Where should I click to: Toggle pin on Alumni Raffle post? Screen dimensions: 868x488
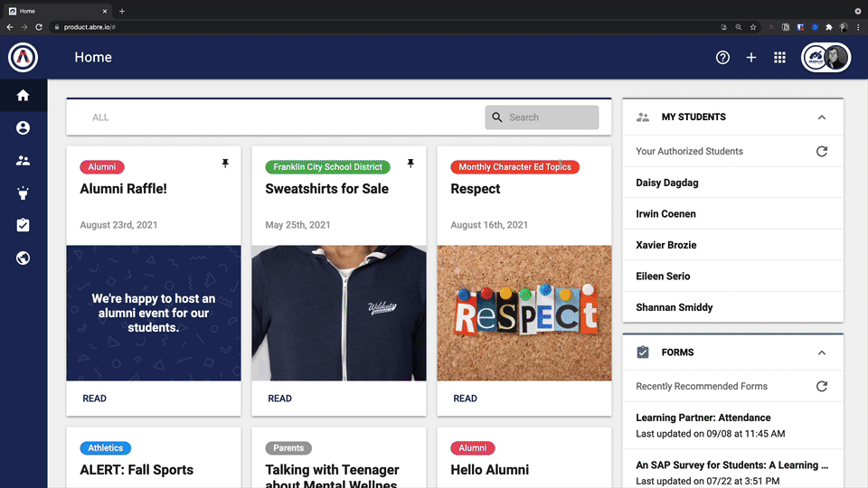tap(225, 164)
